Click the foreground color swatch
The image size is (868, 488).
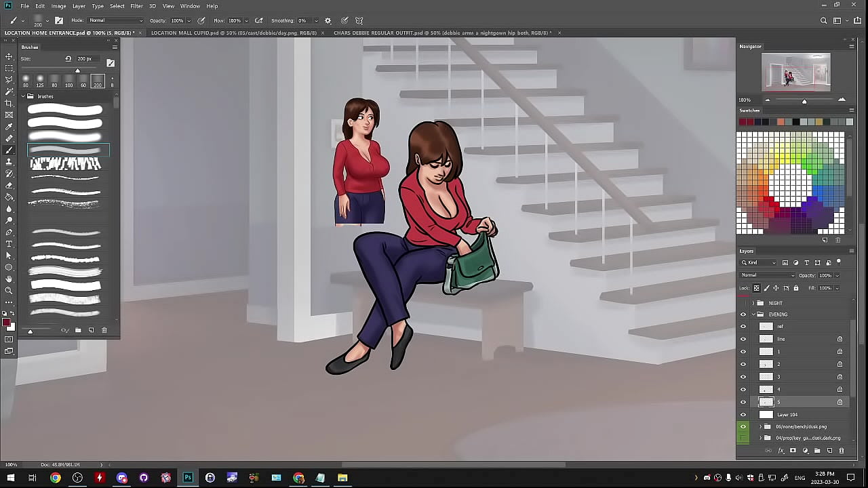(x=6, y=323)
